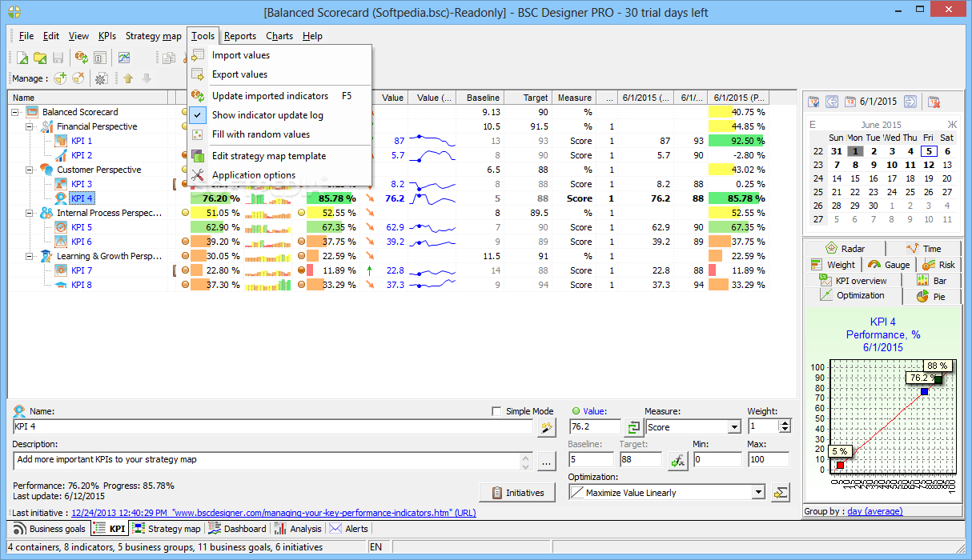This screenshot has height=560, width=972.
Task: Open the gear properties icon
Action: coord(101,78)
